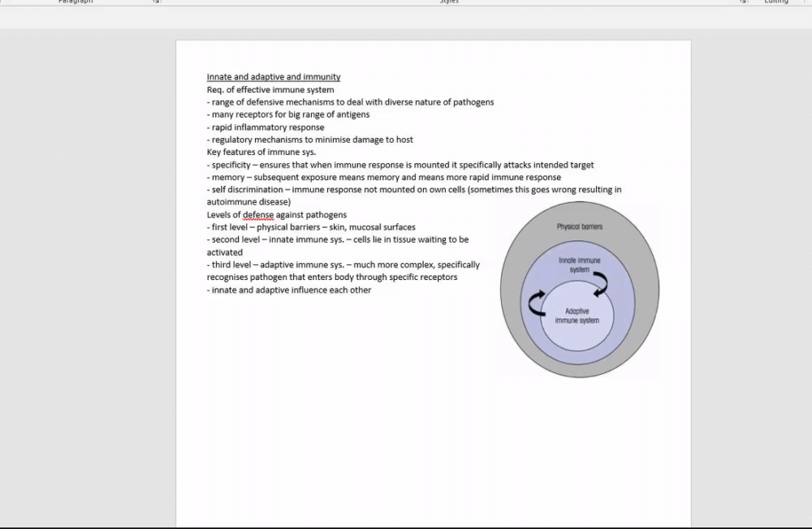
Task: Select the "Physical barriers" diagram label
Action: coord(580,226)
